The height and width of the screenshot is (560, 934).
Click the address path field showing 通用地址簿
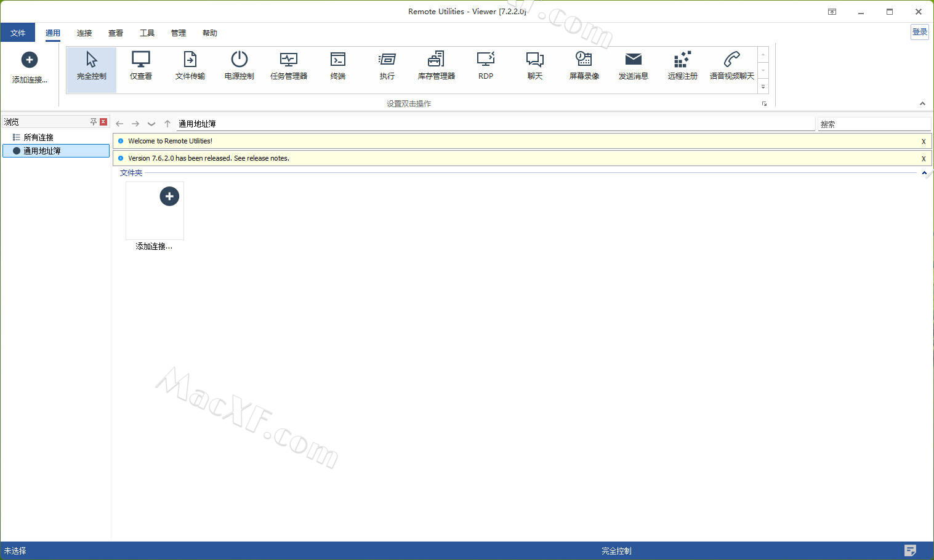(x=496, y=124)
